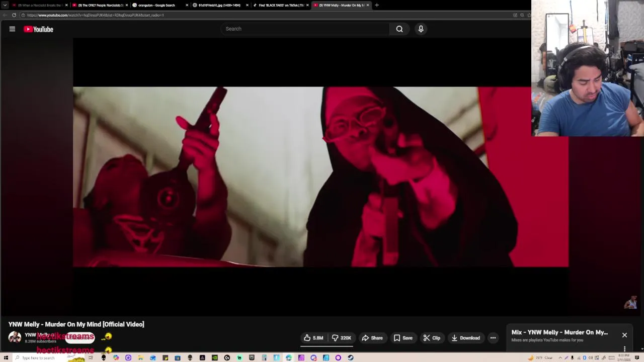Close the YNW Melly YouTube tab
The height and width of the screenshot is (362, 644).
368,5
